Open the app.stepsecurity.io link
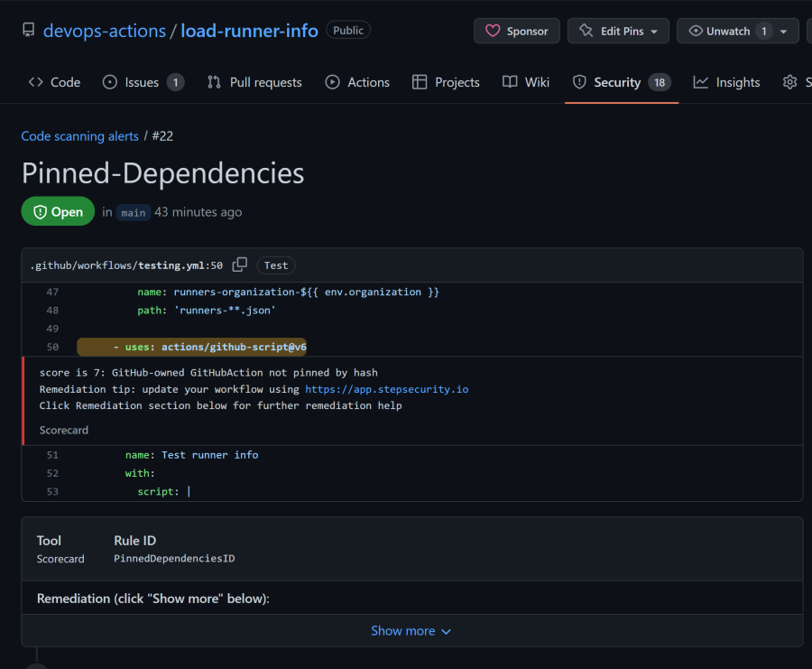The height and width of the screenshot is (669, 812). [386, 389]
